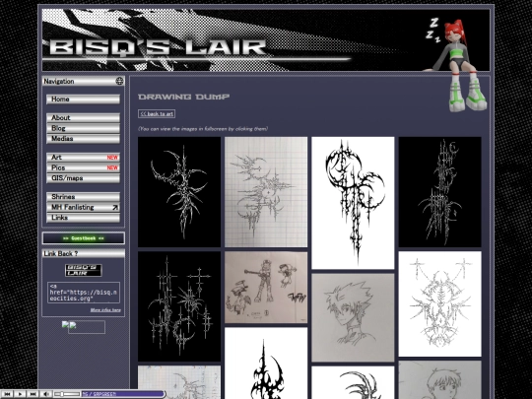Click inside the link-back HTML code box
532x399 pixels.
84,293
